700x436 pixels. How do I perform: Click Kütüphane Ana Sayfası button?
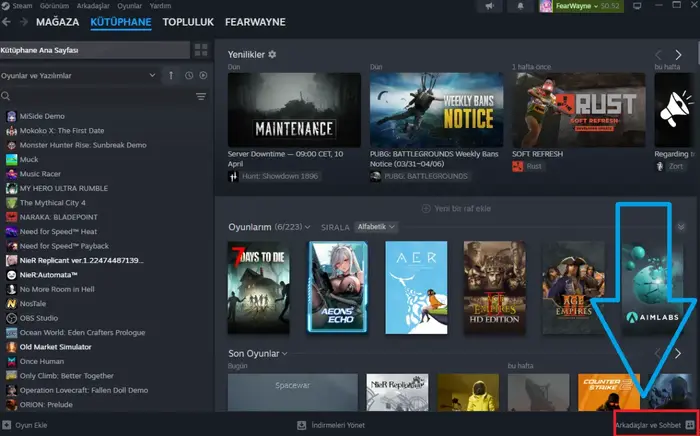coord(95,50)
